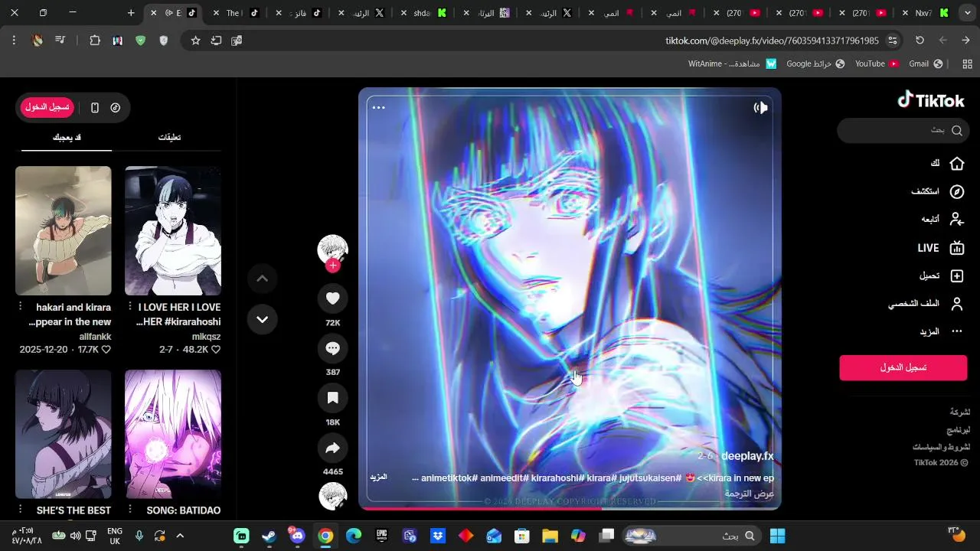Share the video using the arrow icon
The width and height of the screenshot is (980, 551).
pos(332,448)
